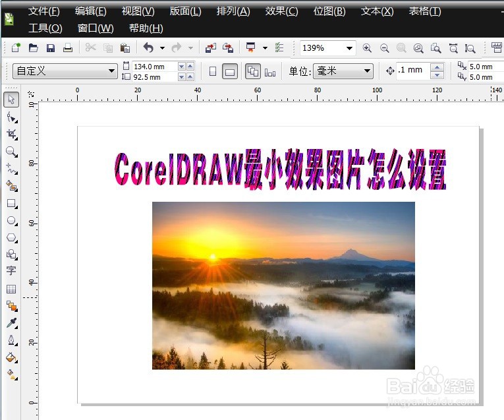This screenshot has width=504, height=420.
Task: Click the page width 134.0 mm field
Action: point(154,67)
